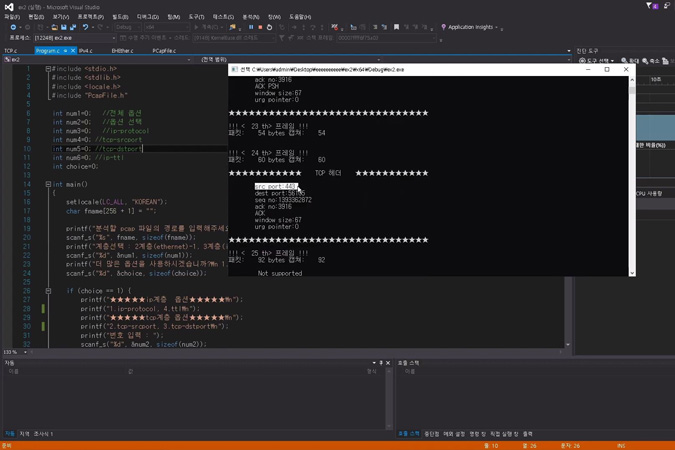Click the Application Insights icon
The height and width of the screenshot is (450, 675).
(445, 27)
